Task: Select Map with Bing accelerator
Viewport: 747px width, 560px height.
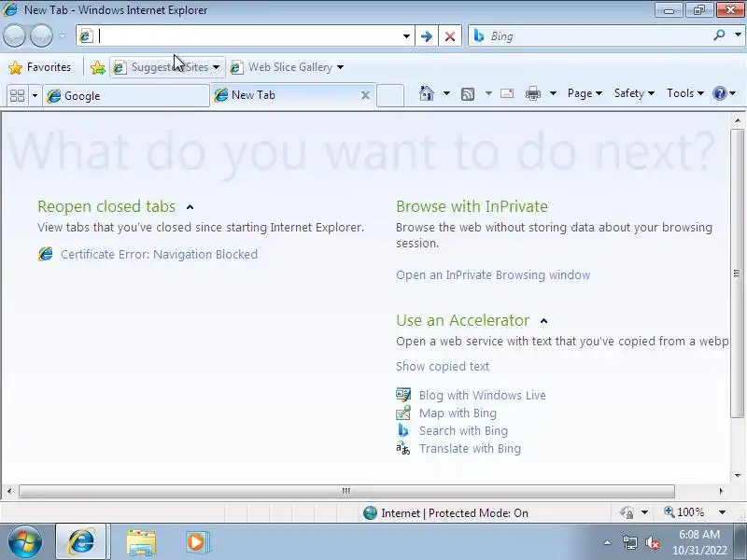Action: coord(458,413)
